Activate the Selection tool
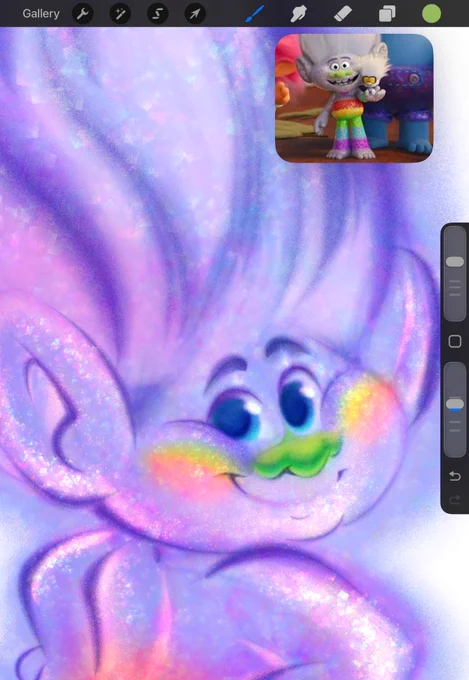469x680 pixels. pos(157,14)
